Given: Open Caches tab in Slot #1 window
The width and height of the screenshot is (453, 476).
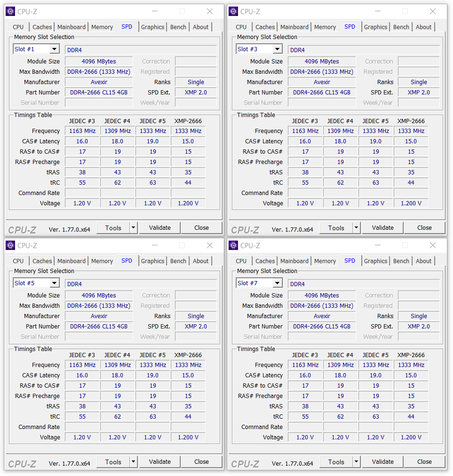Looking at the screenshot, I should pos(42,27).
